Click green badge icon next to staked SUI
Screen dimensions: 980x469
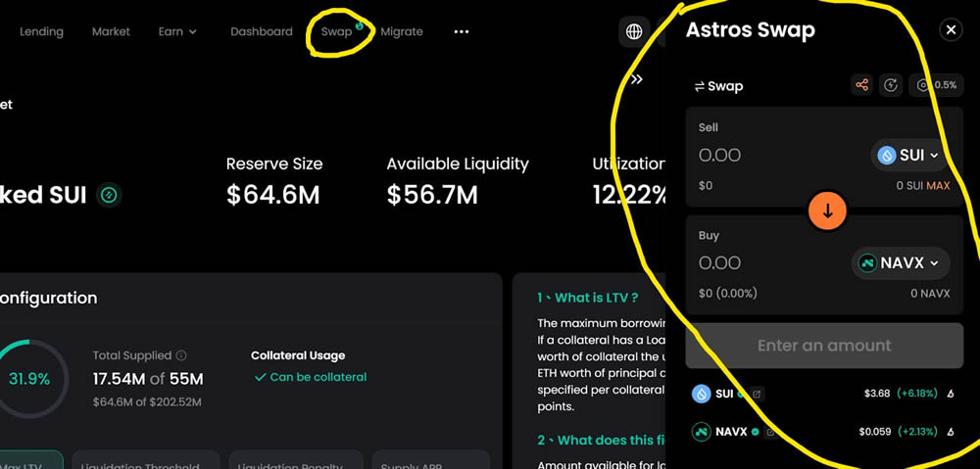pyautogui.click(x=109, y=196)
